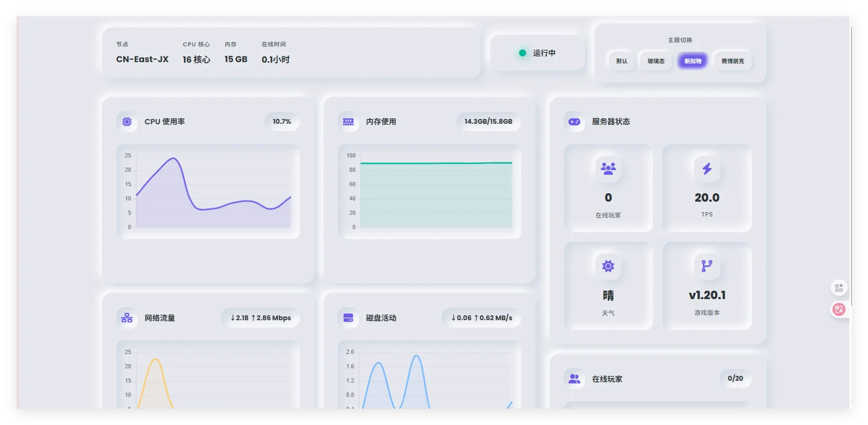This screenshot has height=425, width=868.
Task: Select the 新拟物 theme button
Action: pos(693,61)
